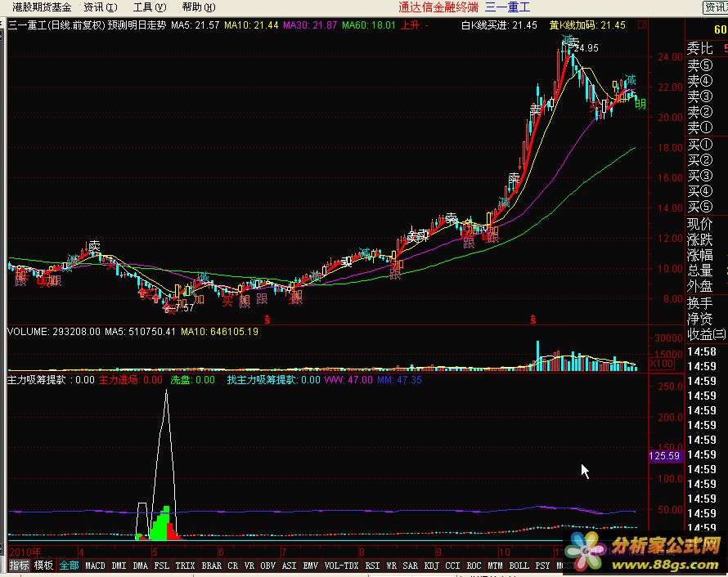This screenshot has width=728, height=577.
Task: Click the 7.57 low price marker
Action: pyautogui.click(x=184, y=307)
